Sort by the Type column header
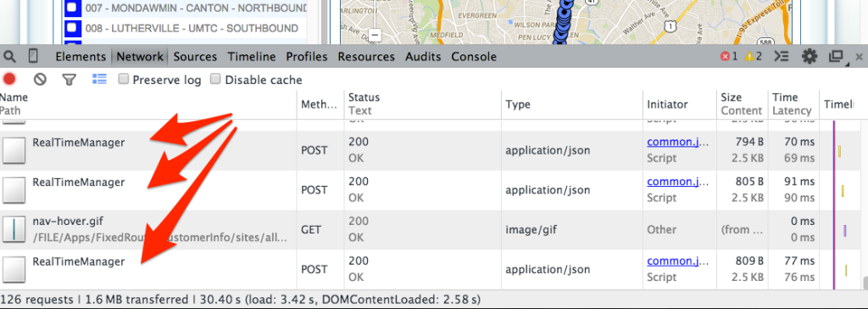 572,104
